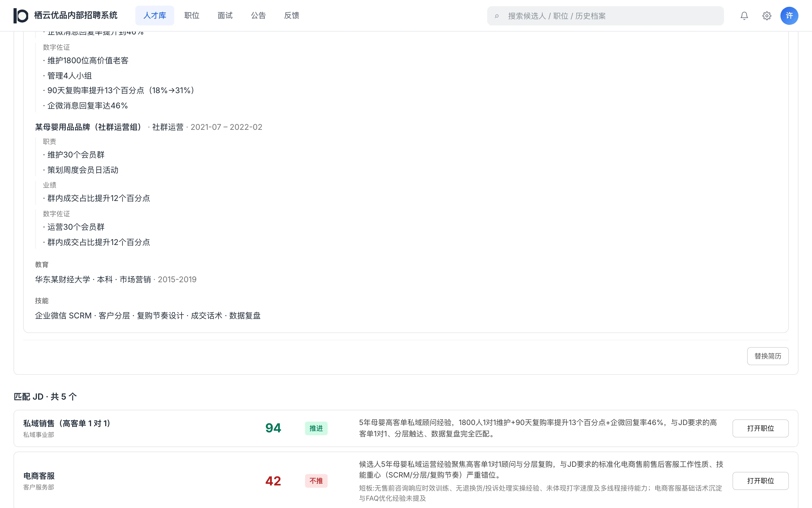Screen dimensions: 812x508
Task: Open settings gear icon
Action: tap(767, 16)
